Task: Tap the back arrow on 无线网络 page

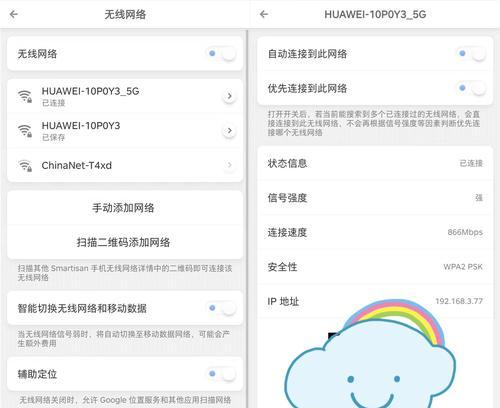Action: tap(14, 14)
